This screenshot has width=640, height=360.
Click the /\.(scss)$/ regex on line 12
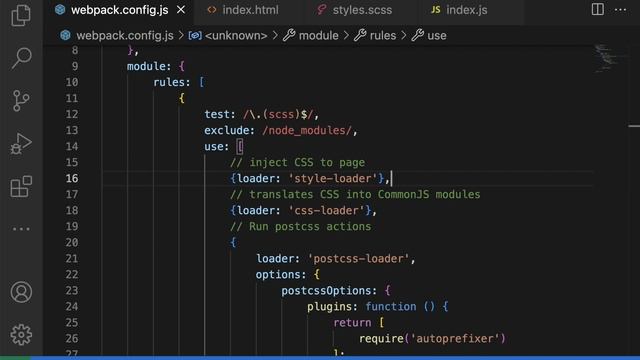(x=278, y=114)
